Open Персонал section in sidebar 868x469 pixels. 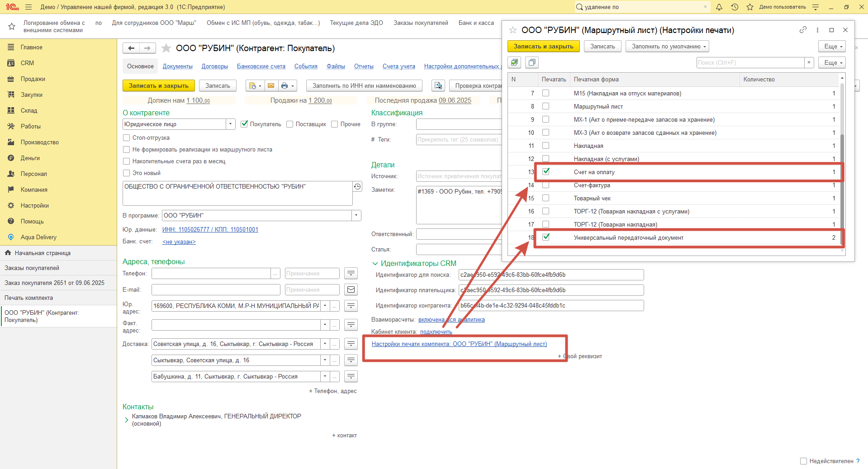[33, 174]
